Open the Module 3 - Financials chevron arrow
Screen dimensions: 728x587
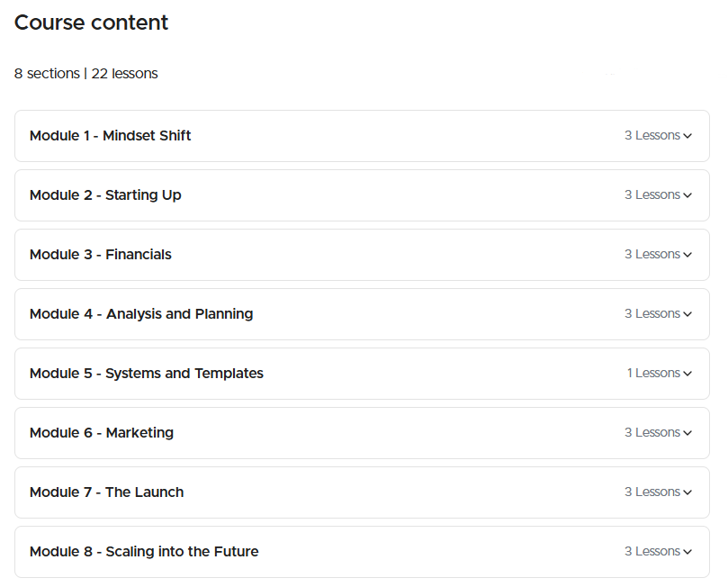click(x=688, y=255)
